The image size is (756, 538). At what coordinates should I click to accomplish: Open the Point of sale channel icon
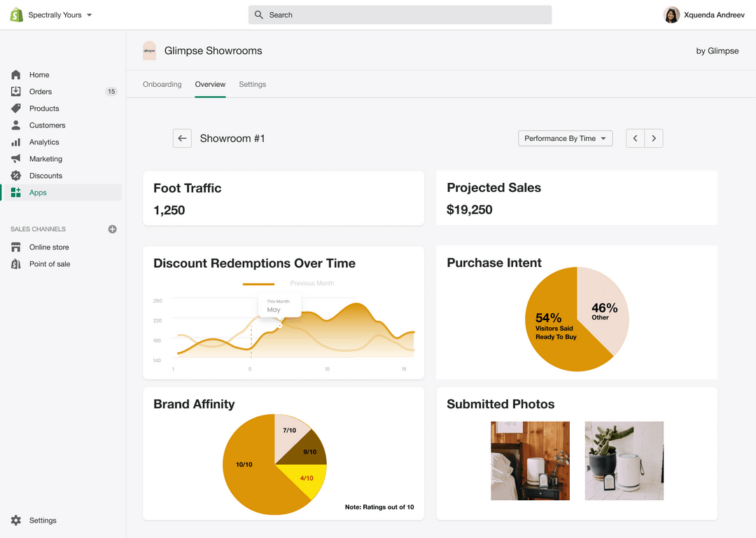15,263
